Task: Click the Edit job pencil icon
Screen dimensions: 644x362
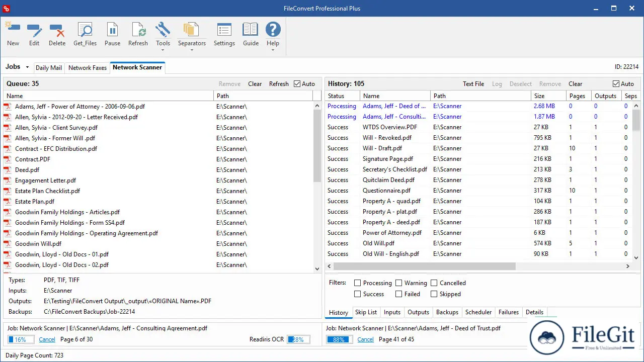Action: tap(34, 29)
